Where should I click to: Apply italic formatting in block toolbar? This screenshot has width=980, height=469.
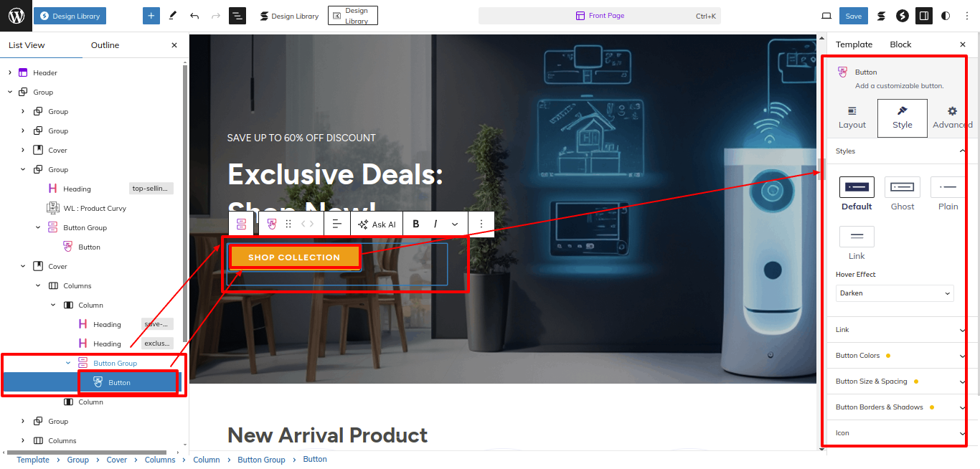(x=435, y=224)
